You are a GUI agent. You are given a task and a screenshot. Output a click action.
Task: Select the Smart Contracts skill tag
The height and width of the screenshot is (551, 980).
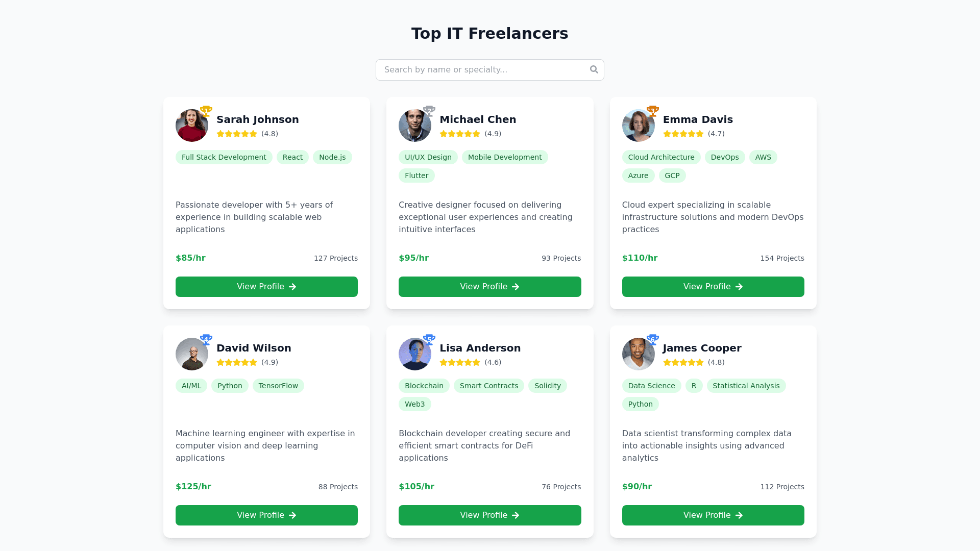(488, 386)
